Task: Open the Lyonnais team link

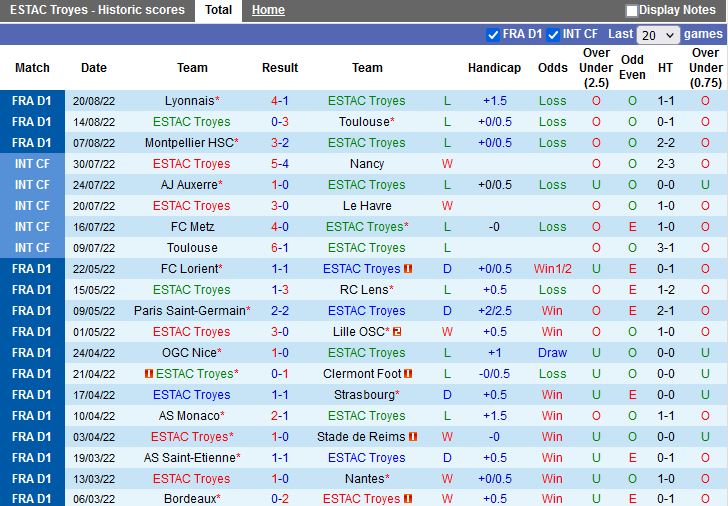Action: click(x=192, y=101)
